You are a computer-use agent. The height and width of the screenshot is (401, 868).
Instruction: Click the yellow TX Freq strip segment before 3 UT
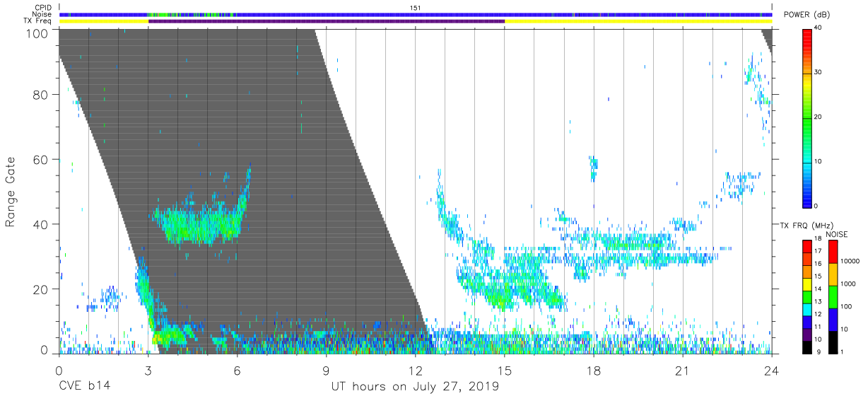coord(104,21)
